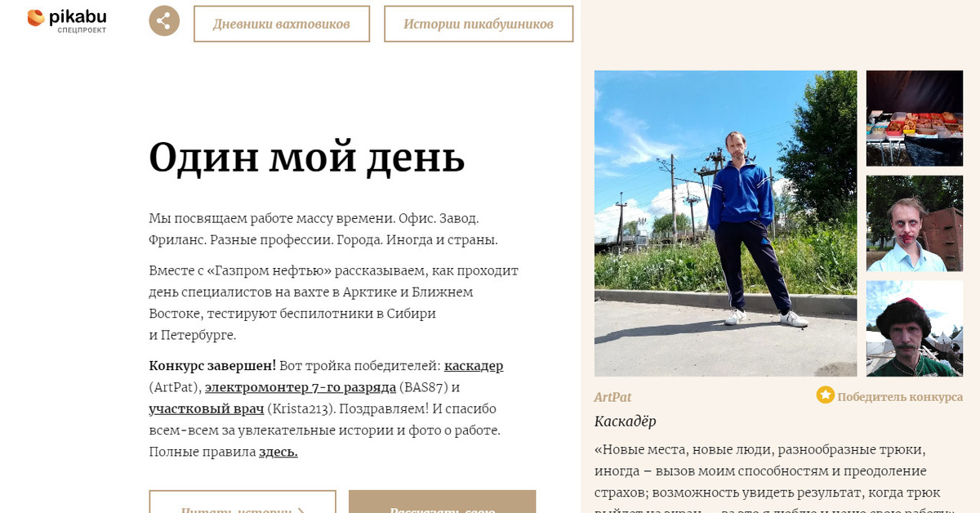This screenshot has width=980, height=513.
Task: Click the Один мой день heading
Action: [307, 157]
